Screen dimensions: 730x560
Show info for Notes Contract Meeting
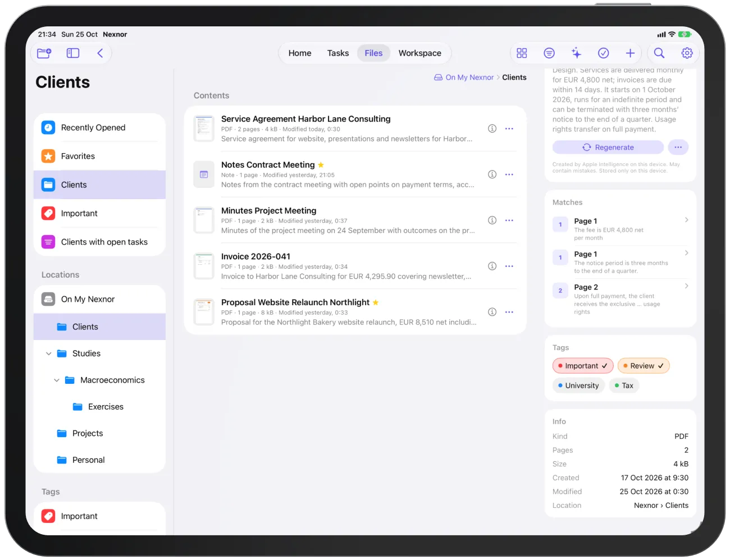coord(492,175)
